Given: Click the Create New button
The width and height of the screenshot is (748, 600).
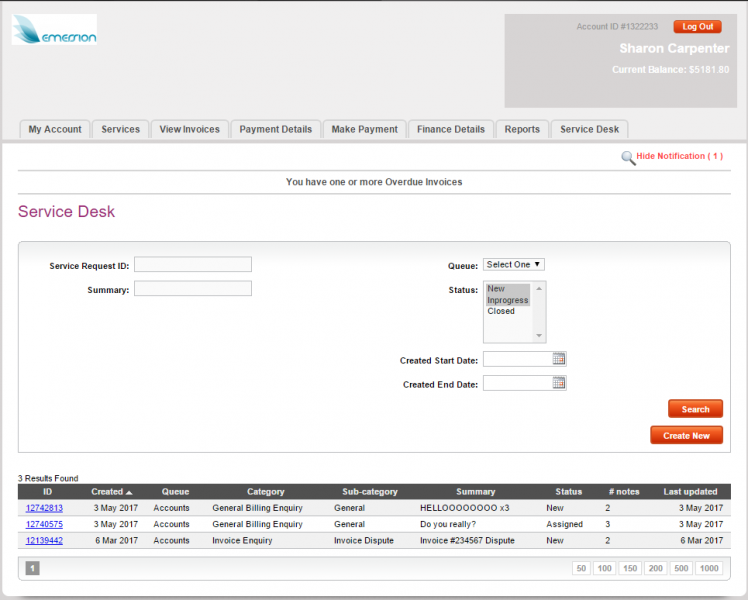Looking at the screenshot, I should point(686,435).
